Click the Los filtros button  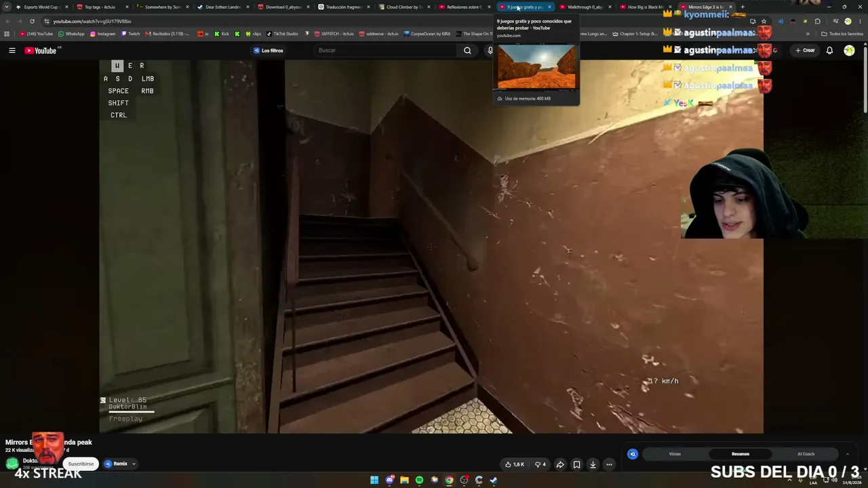269,50
